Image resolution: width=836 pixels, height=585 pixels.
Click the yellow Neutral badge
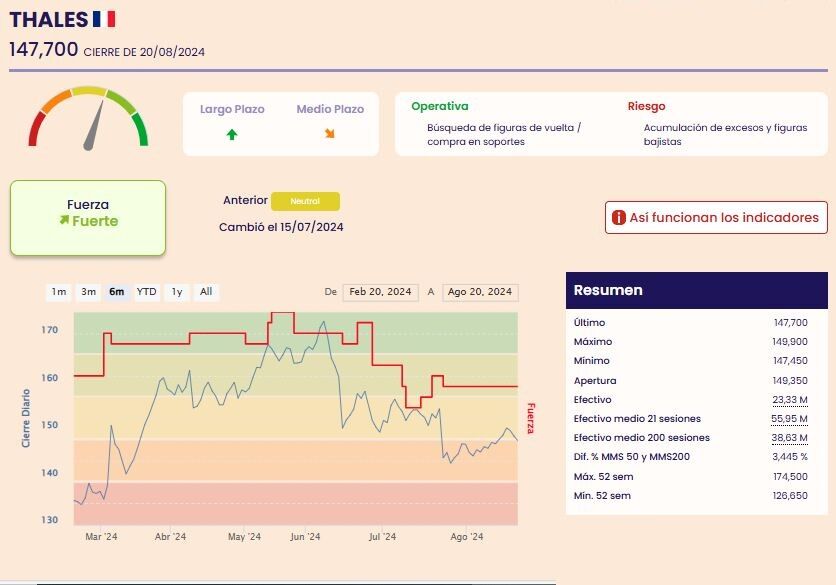click(x=305, y=201)
